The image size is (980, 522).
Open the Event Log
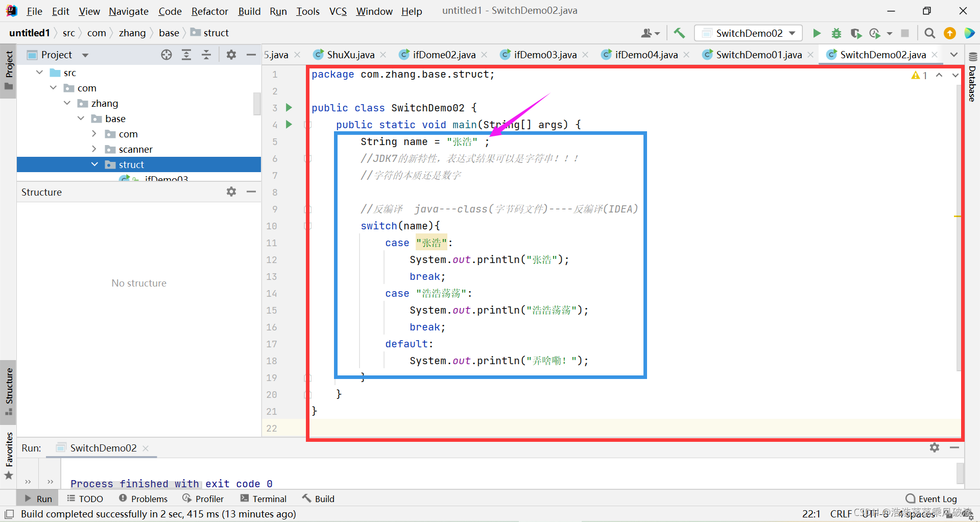[x=931, y=499]
